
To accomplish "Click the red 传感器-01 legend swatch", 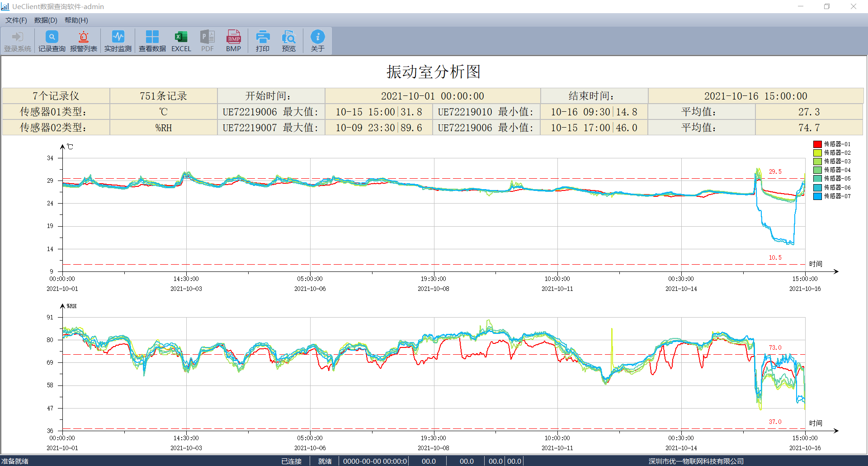I will point(817,144).
